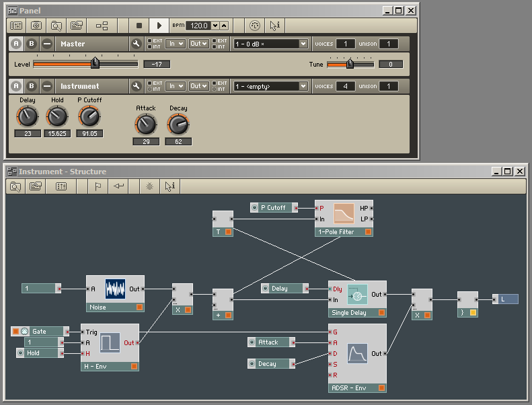This screenshot has height=405, width=532.
Task: Select snapshot bank B in Master row
Action: (x=32, y=44)
